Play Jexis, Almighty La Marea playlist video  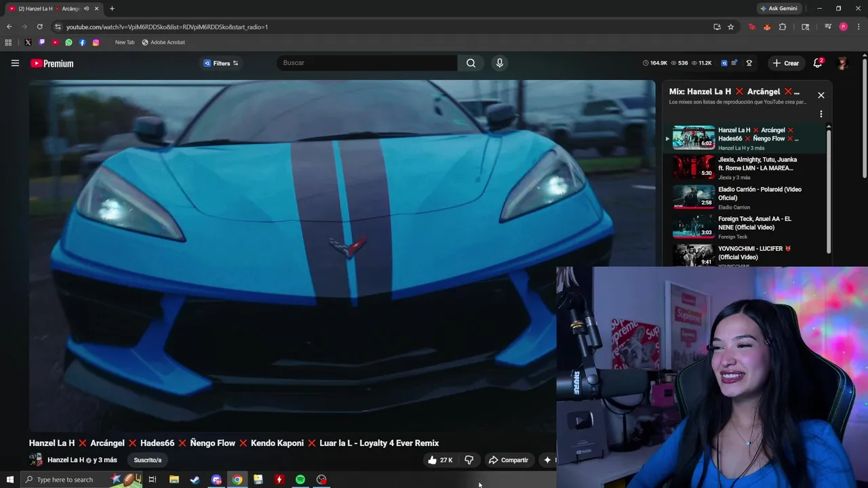746,167
